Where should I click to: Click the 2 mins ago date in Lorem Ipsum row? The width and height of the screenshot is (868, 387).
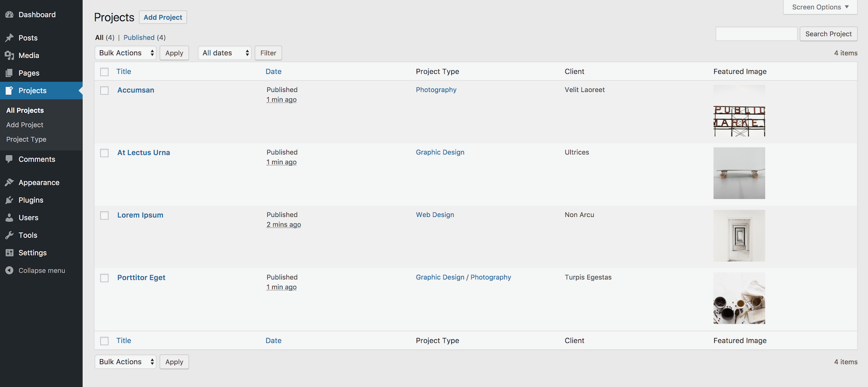[x=284, y=225]
